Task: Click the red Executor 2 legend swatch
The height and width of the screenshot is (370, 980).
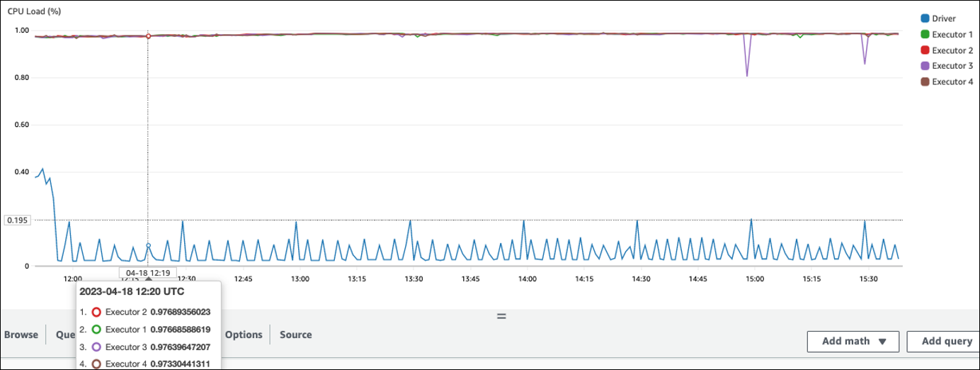Action: click(925, 50)
